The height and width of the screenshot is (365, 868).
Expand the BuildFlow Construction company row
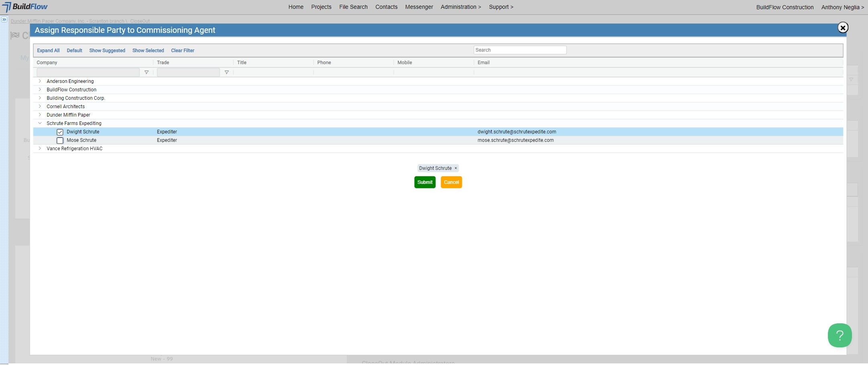pyautogui.click(x=40, y=90)
